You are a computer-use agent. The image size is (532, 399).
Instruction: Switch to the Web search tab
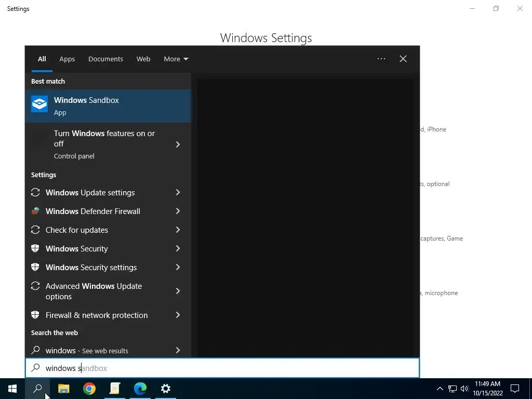pos(143,59)
